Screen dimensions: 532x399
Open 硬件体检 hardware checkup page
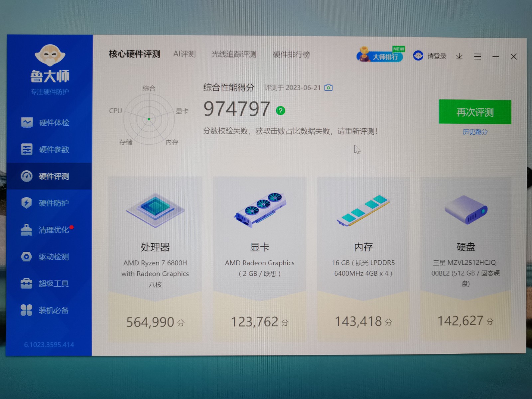(x=49, y=123)
